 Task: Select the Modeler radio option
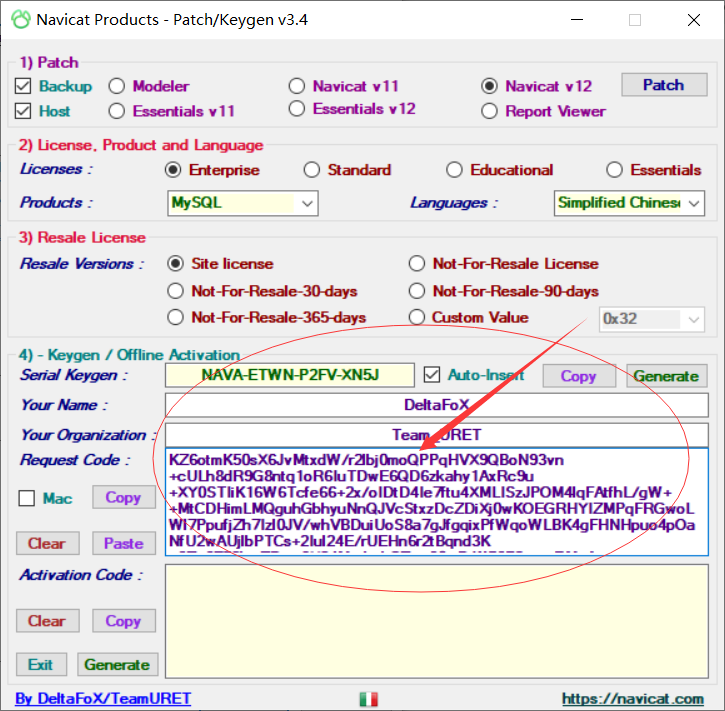click(117, 86)
